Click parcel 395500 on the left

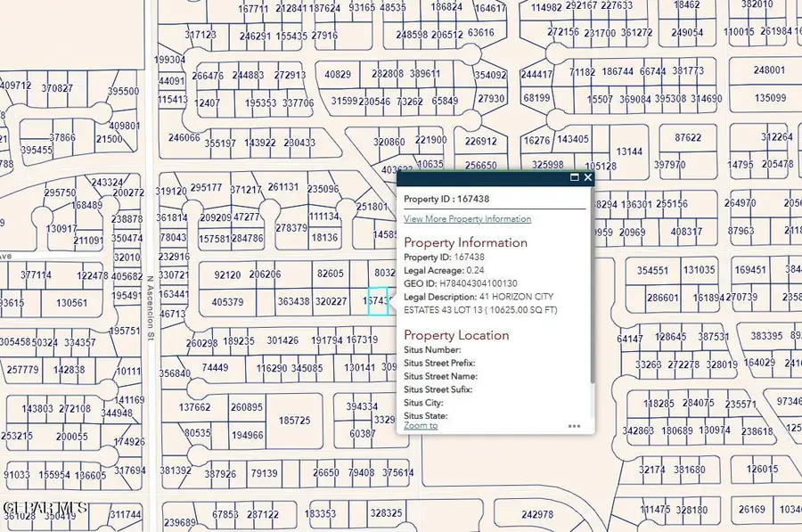click(x=121, y=91)
